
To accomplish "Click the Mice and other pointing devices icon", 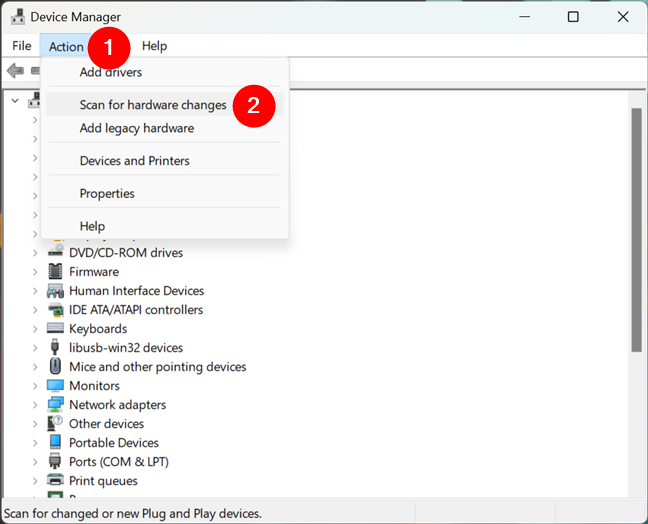I will click(x=55, y=366).
